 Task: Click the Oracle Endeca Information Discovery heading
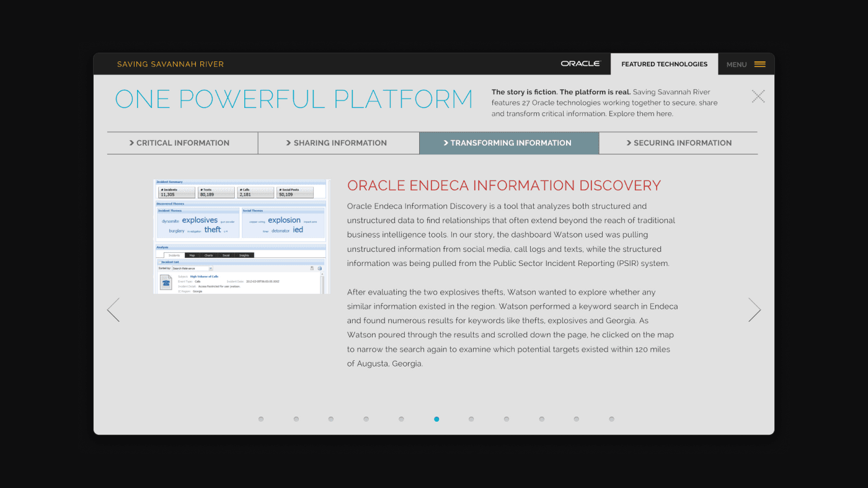pos(504,185)
